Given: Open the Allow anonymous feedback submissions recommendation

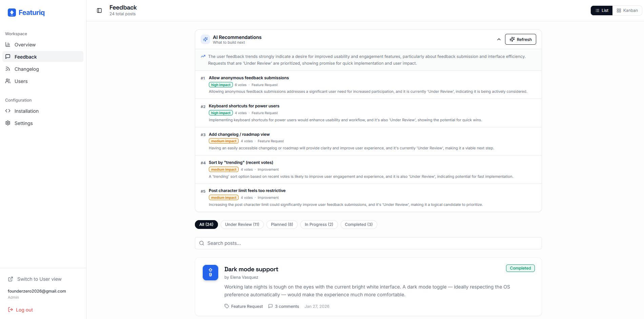Looking at the screenshot, I should tap(249, 78).
